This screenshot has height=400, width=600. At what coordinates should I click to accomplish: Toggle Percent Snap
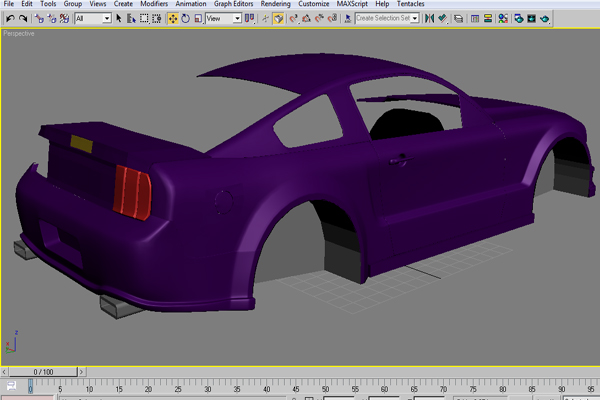point(319,18)
